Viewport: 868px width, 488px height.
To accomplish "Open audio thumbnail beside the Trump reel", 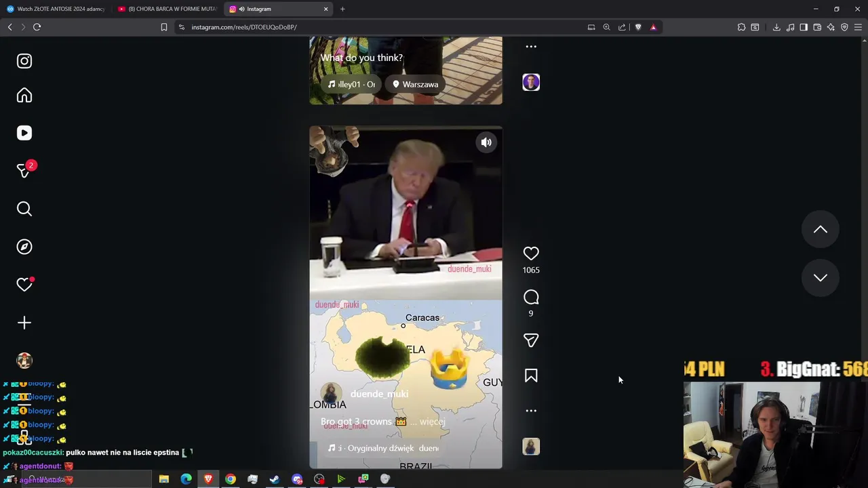I will point(531,447).
